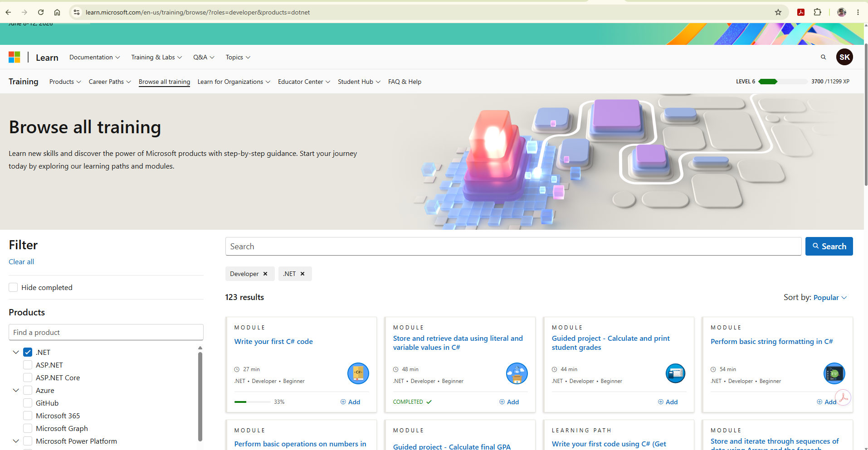The width and height of the screenshot is (868, 450).
Task: Add Write your first C# code module
Action: coord(350,402)
